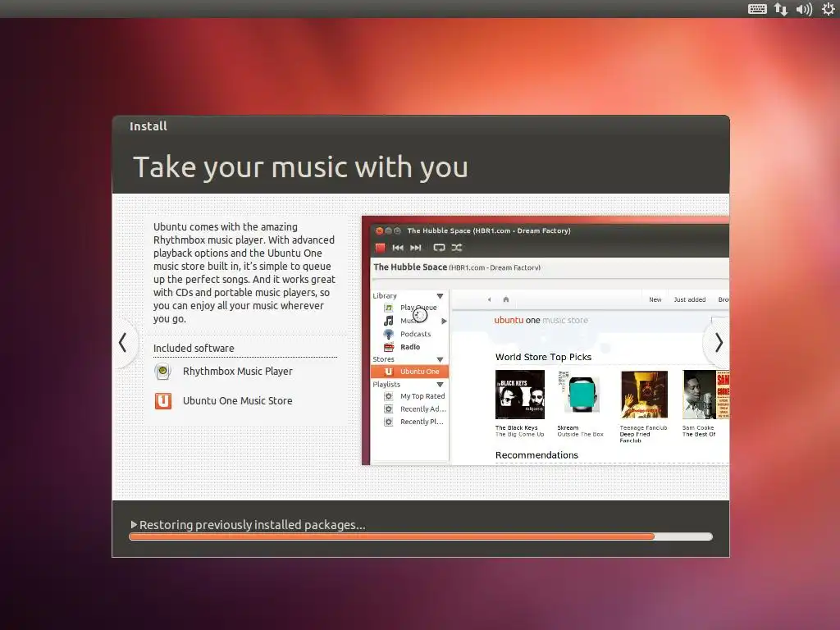The image size is (840, 630).
Task: Click the installation progress bar
Action: point(421,536)
